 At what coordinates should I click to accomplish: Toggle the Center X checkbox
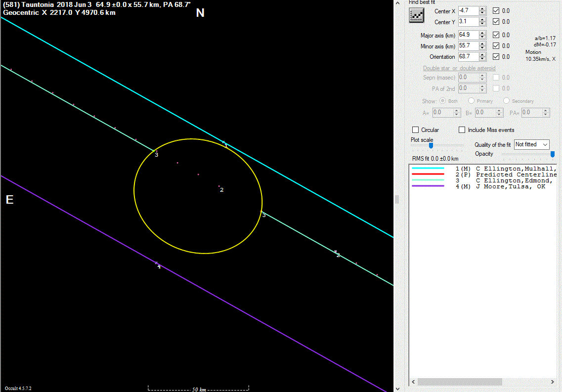(496, 11)
